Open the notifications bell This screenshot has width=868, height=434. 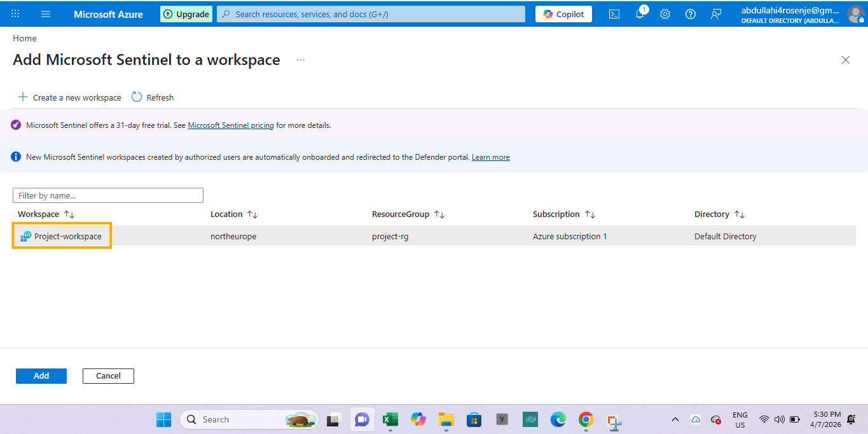(640, 13)
